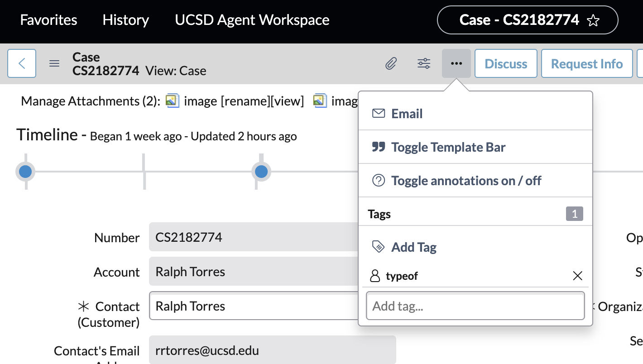Click the quotation icon beside Toggle Template Bar
The image size is (643, 364).
pos(378,147)
